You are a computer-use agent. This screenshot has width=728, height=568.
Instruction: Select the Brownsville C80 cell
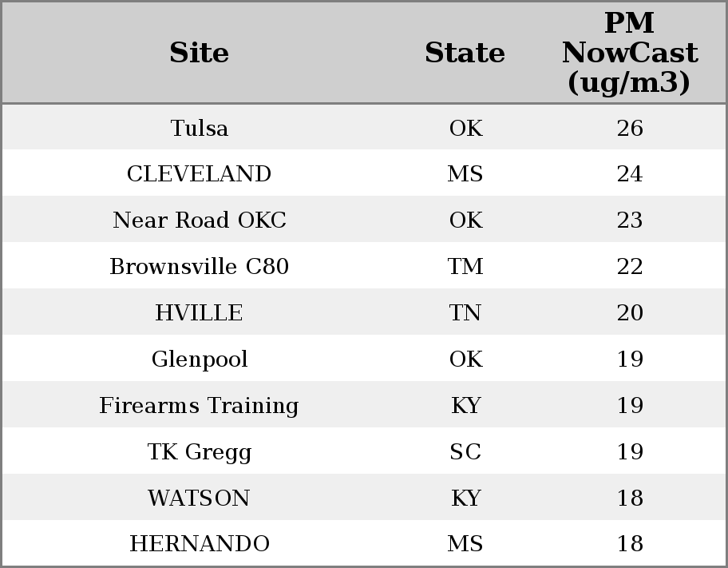click(200, 266)
